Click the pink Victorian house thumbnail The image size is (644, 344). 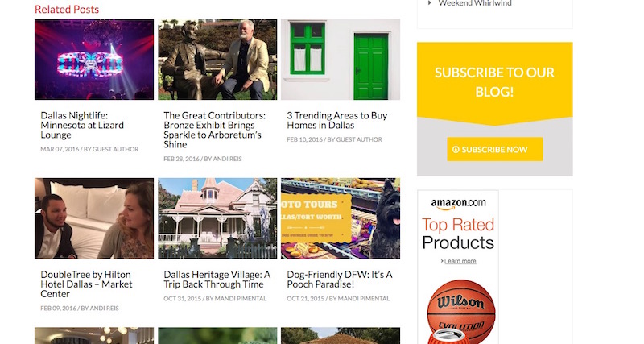coord(217,218)
